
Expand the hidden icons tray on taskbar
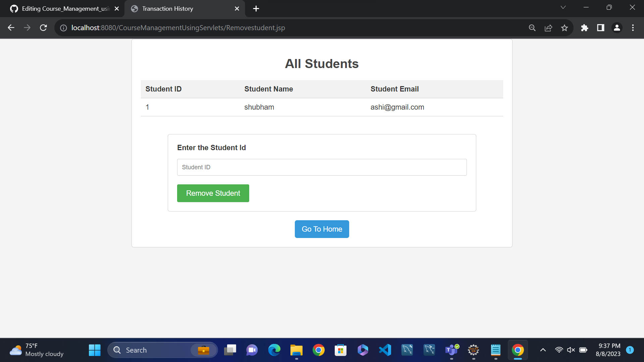click(543, 350)
